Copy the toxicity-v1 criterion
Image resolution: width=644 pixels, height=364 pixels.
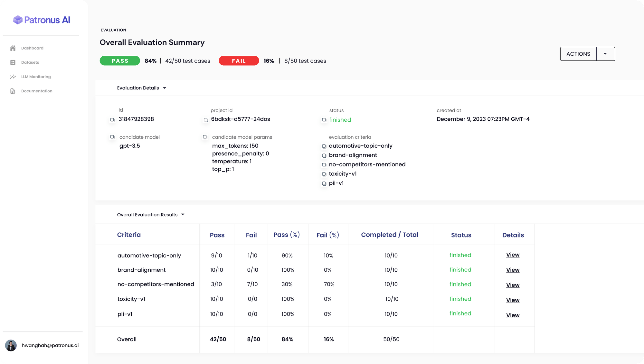pyautogui.click(x=324, y=174)
